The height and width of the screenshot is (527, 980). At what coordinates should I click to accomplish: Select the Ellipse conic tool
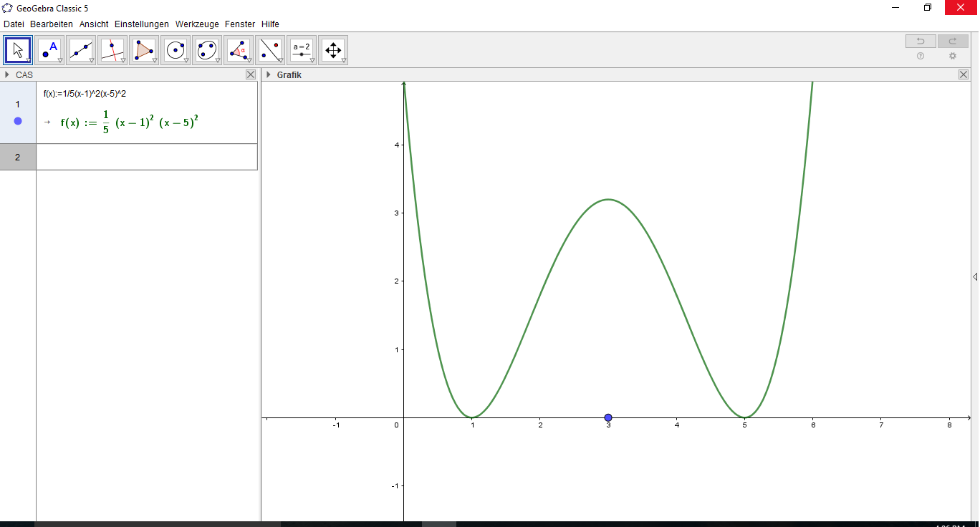[x=207, y=50]
